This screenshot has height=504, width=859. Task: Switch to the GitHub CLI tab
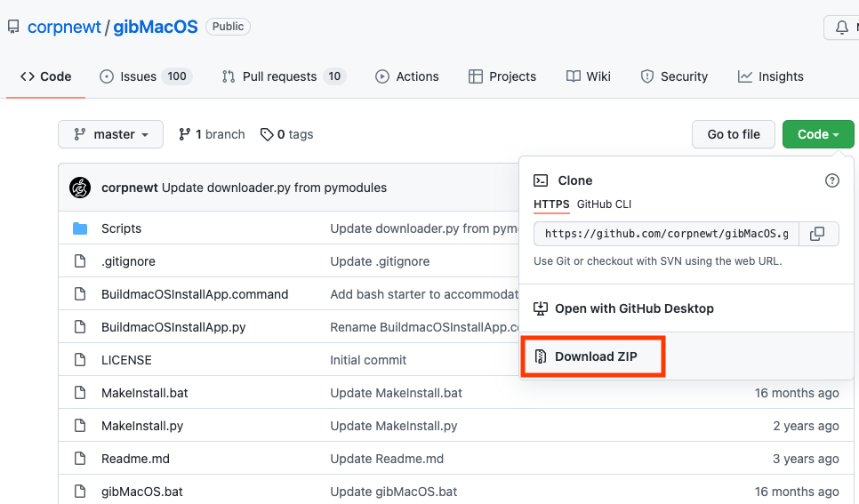(604, 204)
